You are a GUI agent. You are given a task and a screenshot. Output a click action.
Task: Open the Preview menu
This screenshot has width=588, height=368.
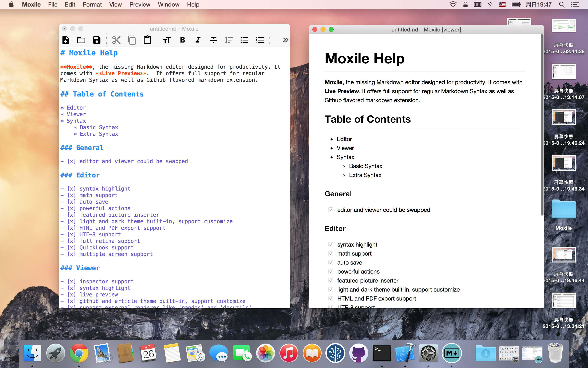tap(140, 4)
